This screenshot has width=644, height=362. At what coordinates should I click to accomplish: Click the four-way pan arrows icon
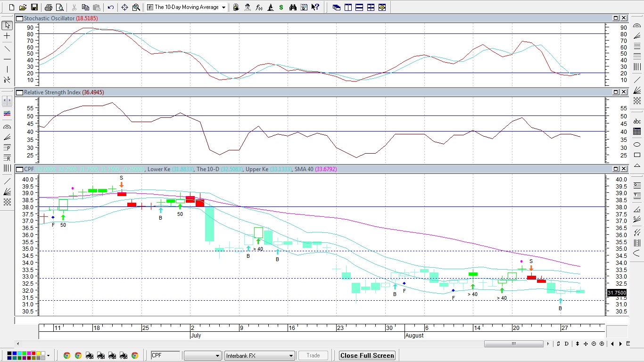(586, 344)
